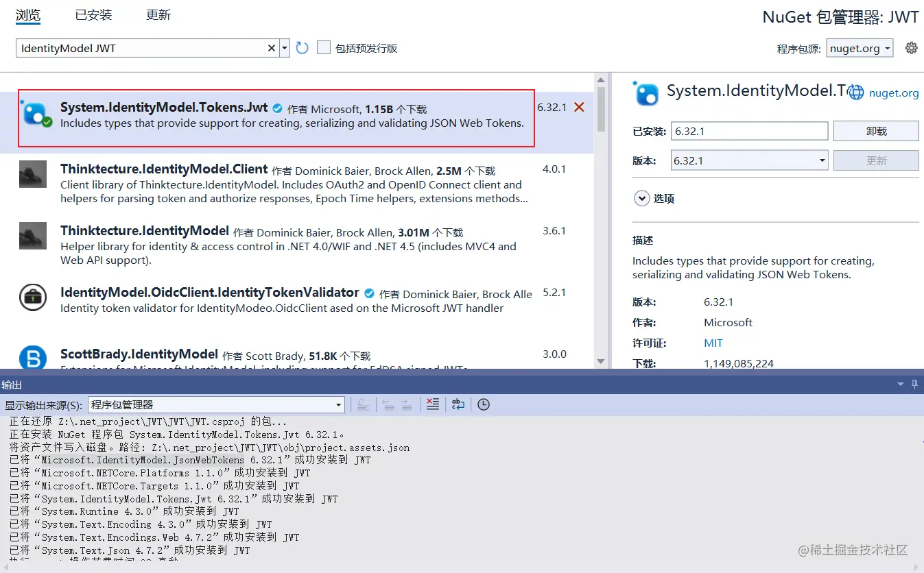This screenshot has width=924, height=573.
Task: Click the 卸载 button
Action: coord(876,131)
